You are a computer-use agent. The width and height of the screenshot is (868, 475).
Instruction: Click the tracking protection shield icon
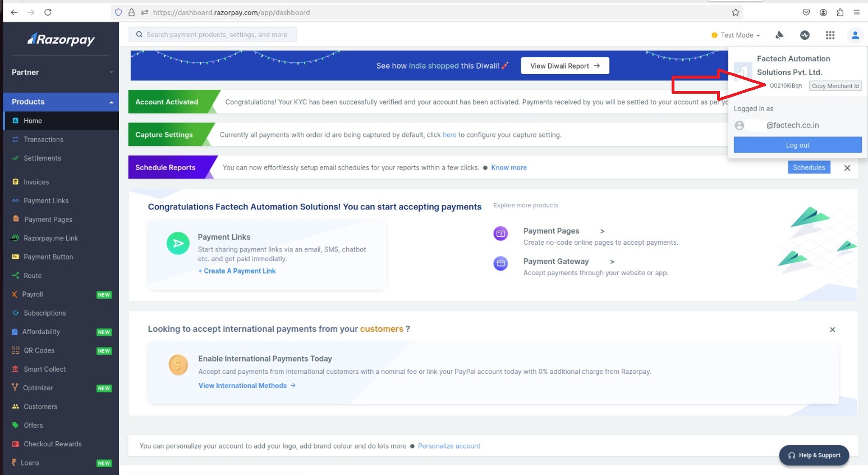pos(118,12)
